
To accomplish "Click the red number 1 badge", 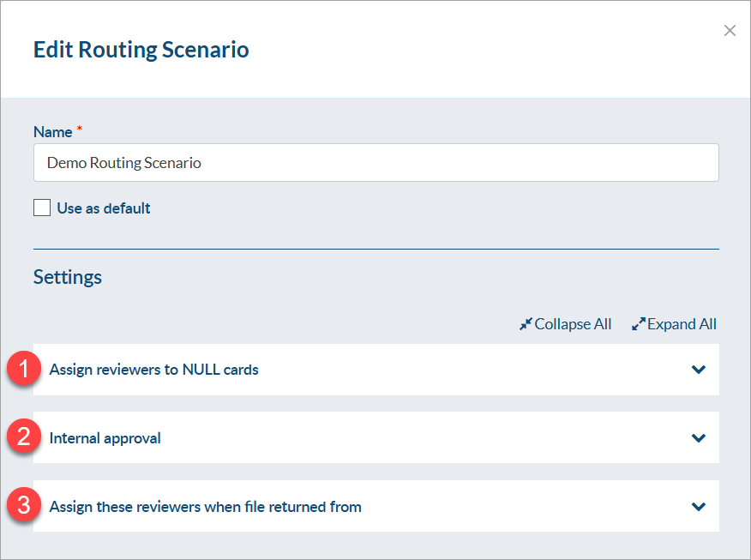I will click(25, 370).
